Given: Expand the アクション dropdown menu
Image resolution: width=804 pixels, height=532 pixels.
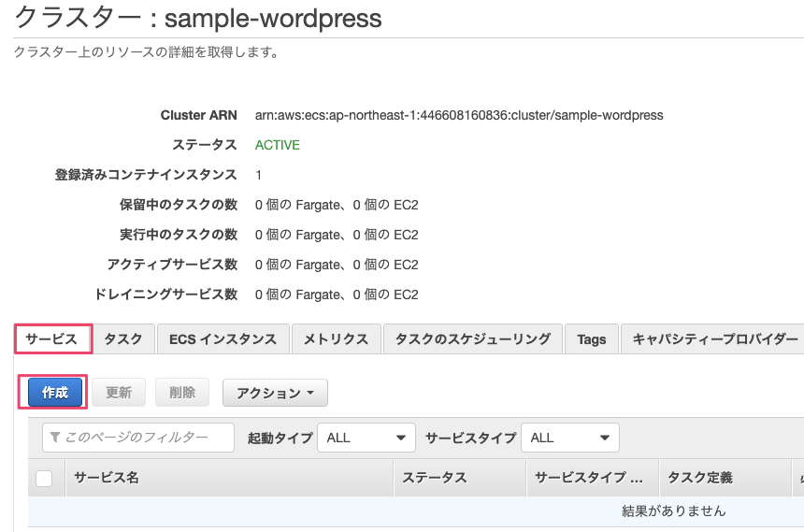Looking at the screenshot, I should click(x=275, y=393).
